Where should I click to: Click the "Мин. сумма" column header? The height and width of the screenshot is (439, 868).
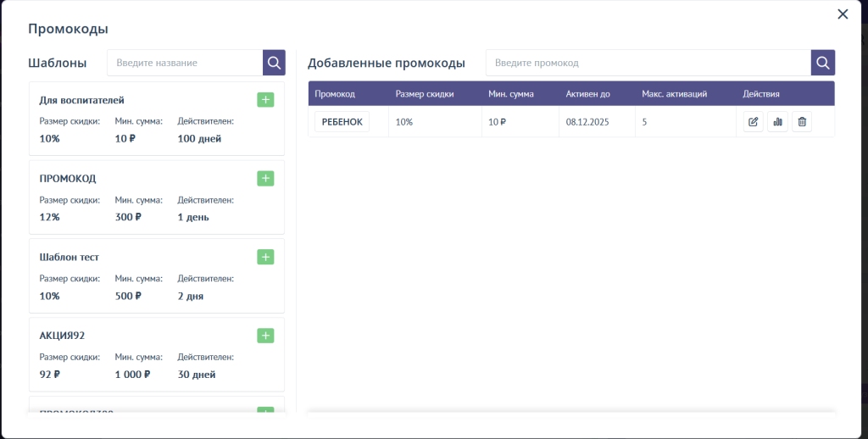point(511,94)
